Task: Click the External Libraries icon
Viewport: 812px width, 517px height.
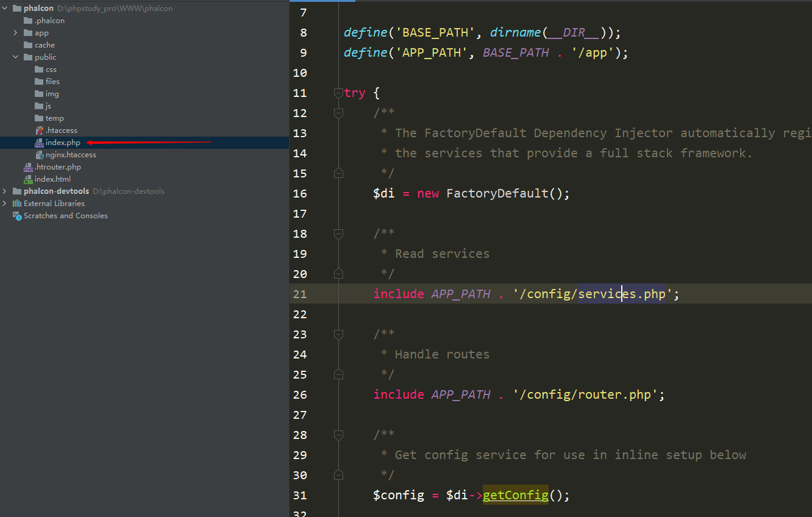Action: tap(17, 204)
